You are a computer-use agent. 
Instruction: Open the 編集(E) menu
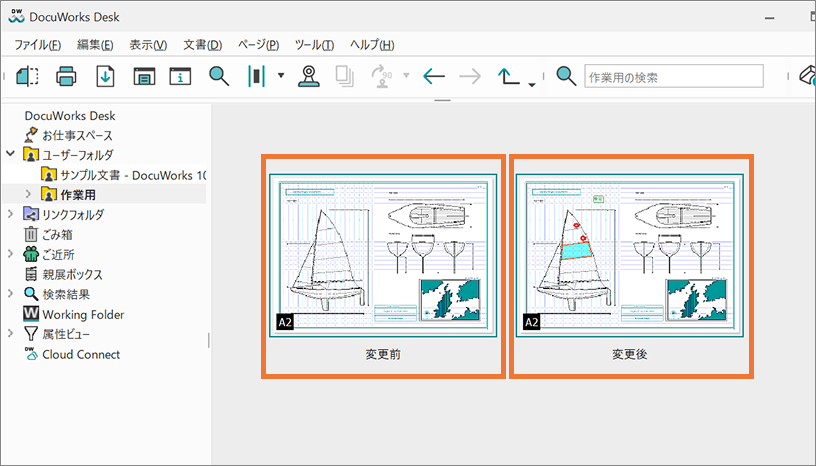click(x=95, y=45)
